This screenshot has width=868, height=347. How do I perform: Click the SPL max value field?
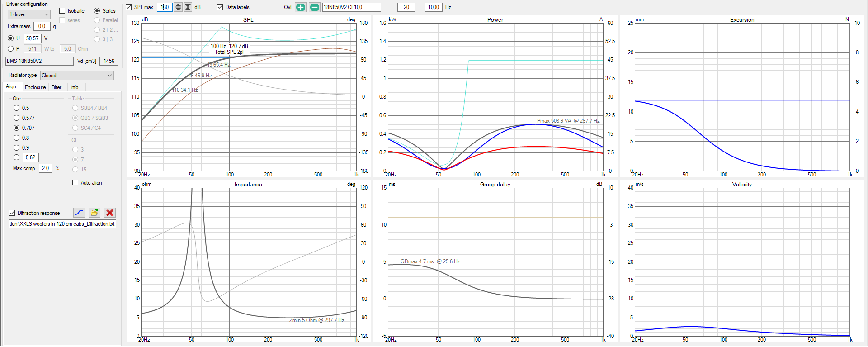[x=165, y=7]
